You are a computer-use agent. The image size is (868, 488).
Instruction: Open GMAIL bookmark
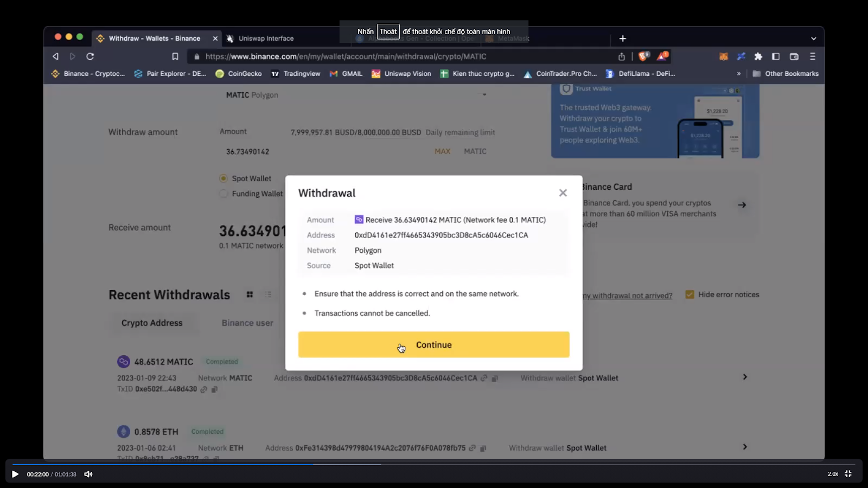point(346,74)
